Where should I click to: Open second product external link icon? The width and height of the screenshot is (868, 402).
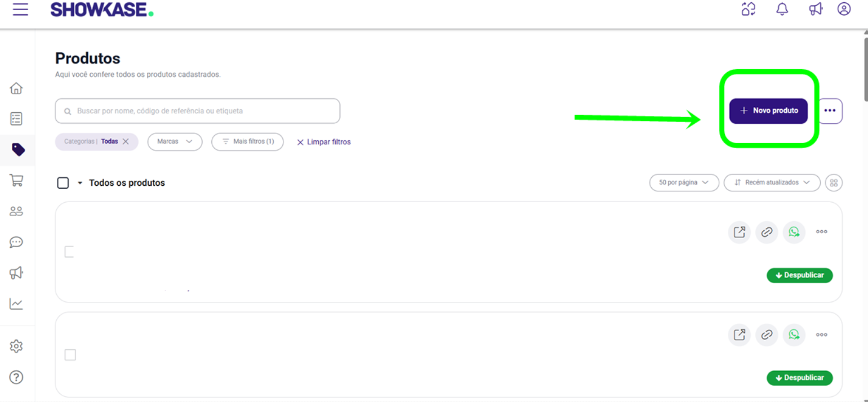[739, 335]
